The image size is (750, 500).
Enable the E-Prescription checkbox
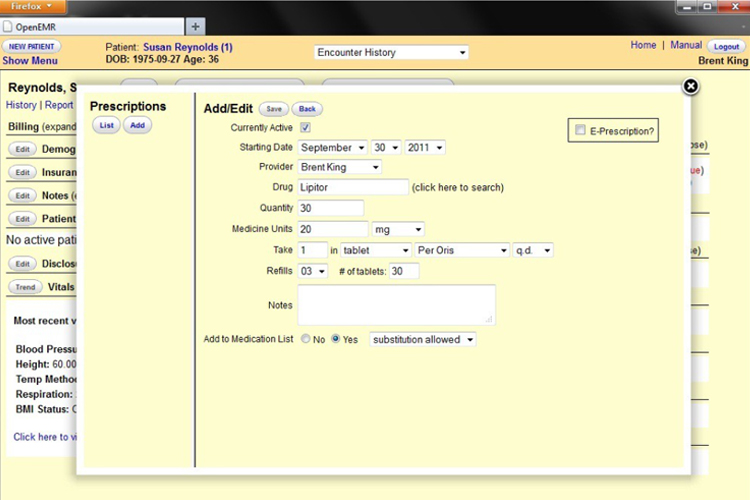[x=579, y=130]
